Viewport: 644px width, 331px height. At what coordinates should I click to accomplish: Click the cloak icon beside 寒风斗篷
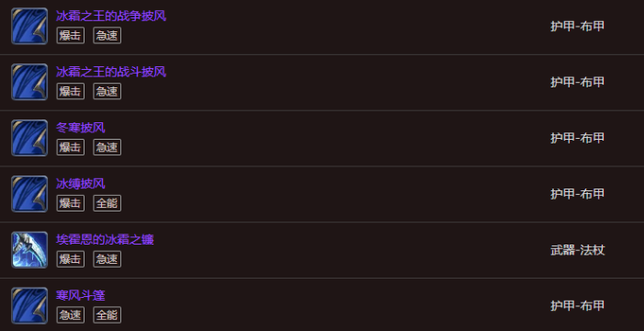(x=29, y=305)
